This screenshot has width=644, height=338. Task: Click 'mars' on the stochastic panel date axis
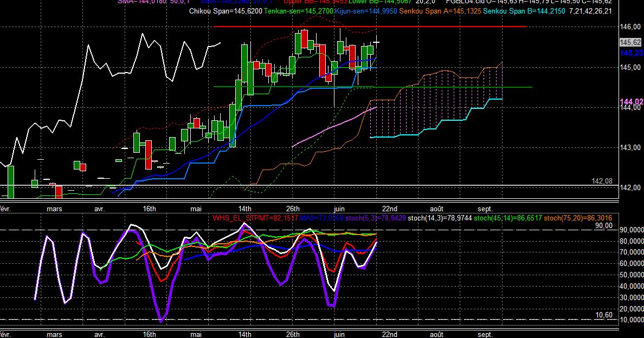click(x=54, y=334)
